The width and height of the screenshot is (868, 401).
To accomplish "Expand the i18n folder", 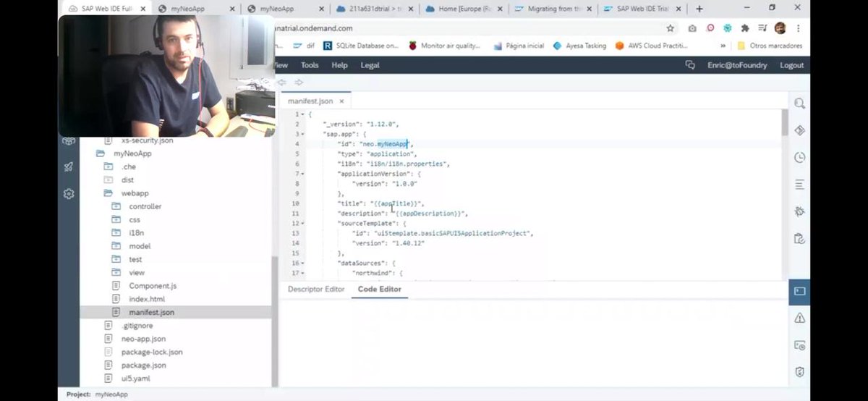I will pyautogui.click(x=116, y=233).
